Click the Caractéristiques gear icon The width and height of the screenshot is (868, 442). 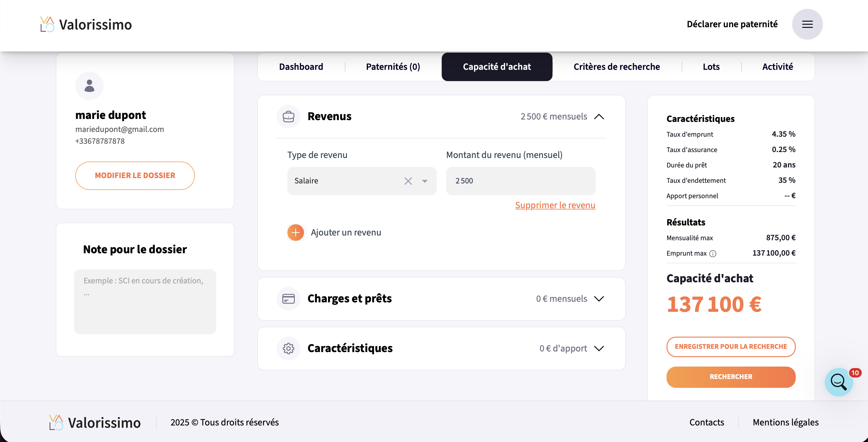(289, 349)
